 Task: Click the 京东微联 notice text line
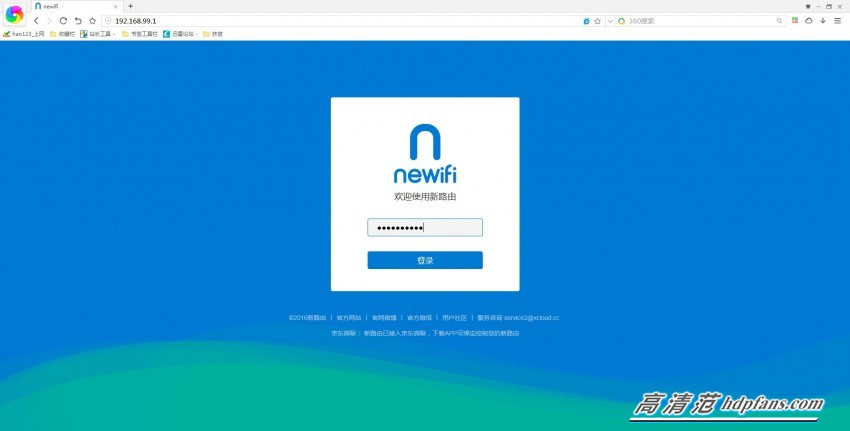click(x=425, y=333)
